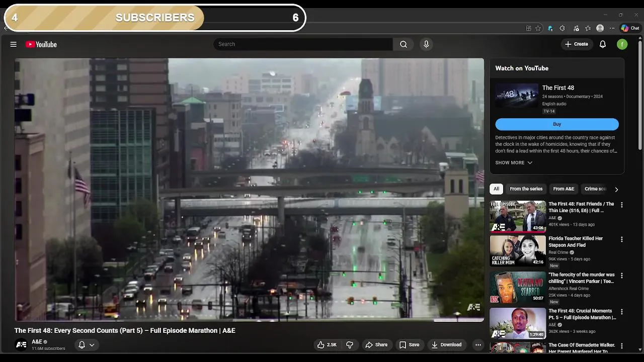The width and height of the screenshot is (644, 362).
Task: Open A&E channel avatar below the video
Action: (x=21, y=345)
